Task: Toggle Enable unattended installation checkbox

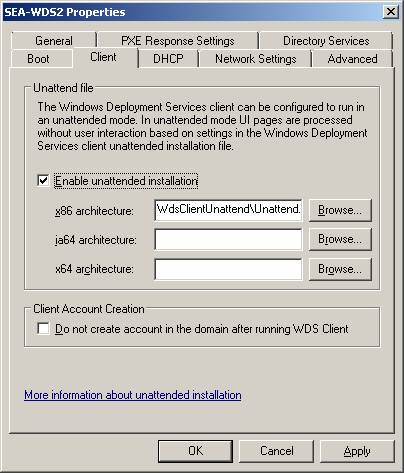Action: click(43, 181)
